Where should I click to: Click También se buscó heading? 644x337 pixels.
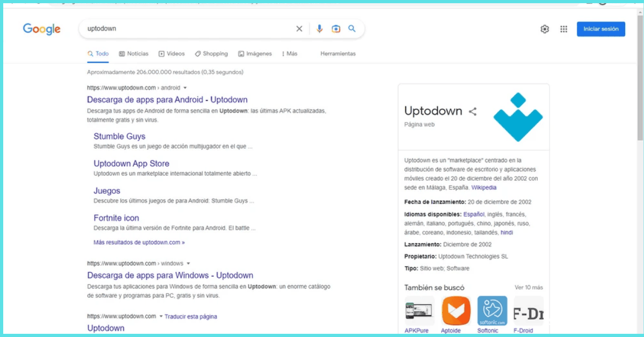(435, 288)
